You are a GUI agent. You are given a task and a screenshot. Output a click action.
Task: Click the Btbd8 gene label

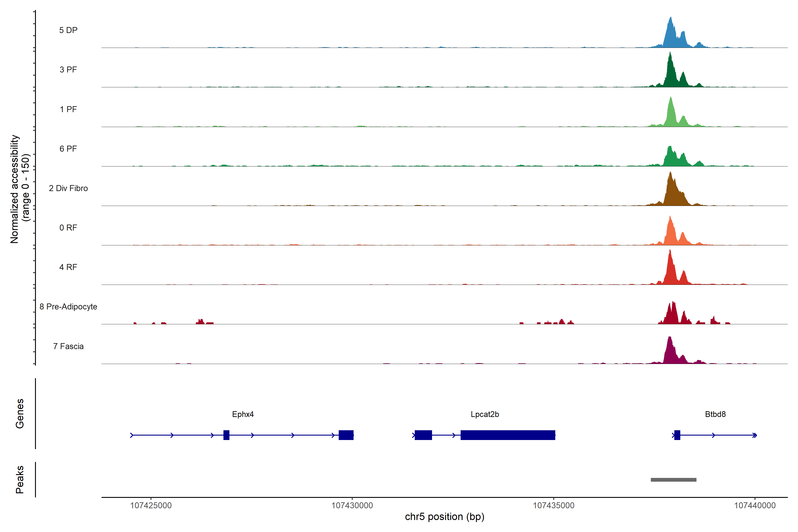pos(715,414)
